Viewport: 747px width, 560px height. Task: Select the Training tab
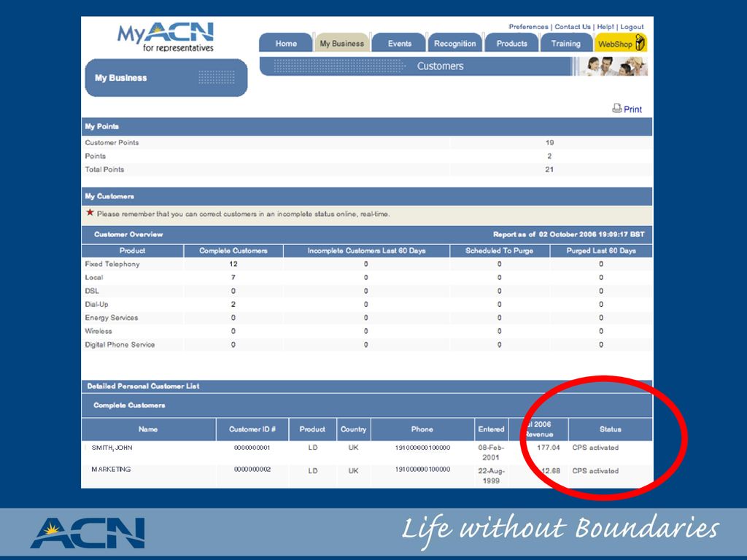[565, 43]
